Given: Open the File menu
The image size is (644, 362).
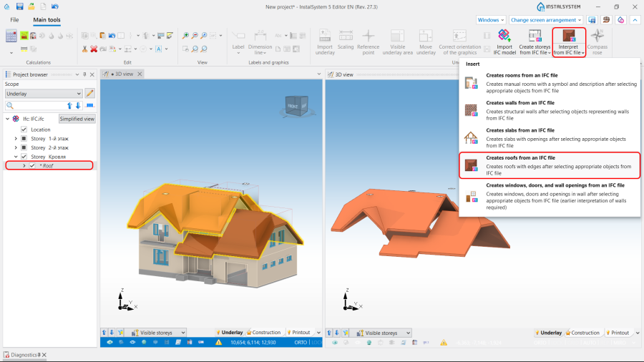Looking at the screenshot, I should click(x=14, y=20).
